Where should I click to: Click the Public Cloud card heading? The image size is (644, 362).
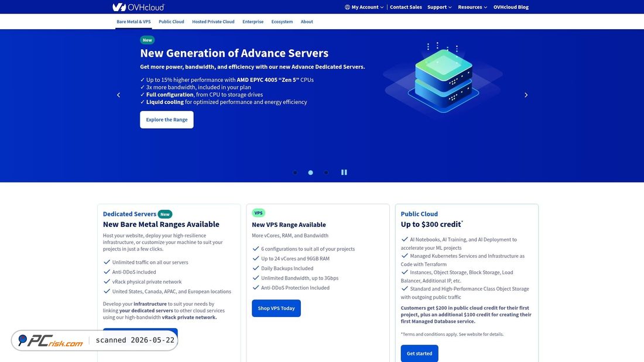coord(419,214)
